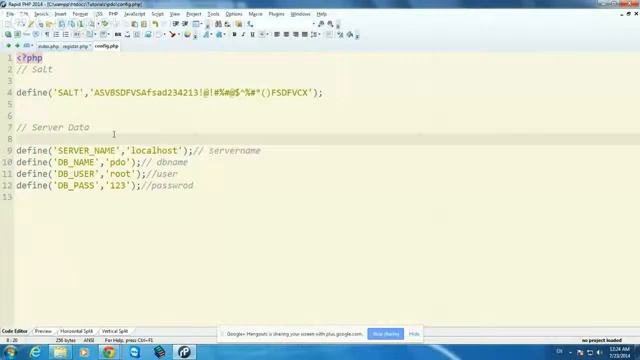
Task: Click 'no project loaded' in status bar
Action: point(602,340)
